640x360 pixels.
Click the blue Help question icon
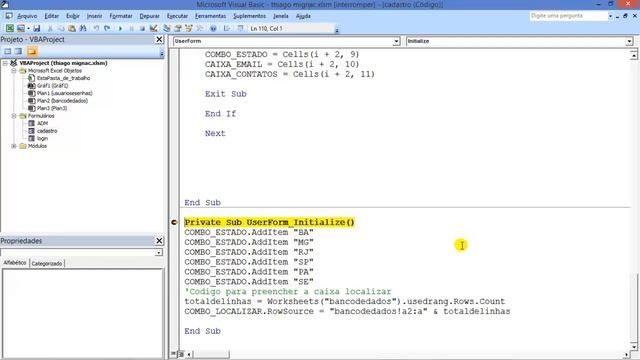pos(213,29)
